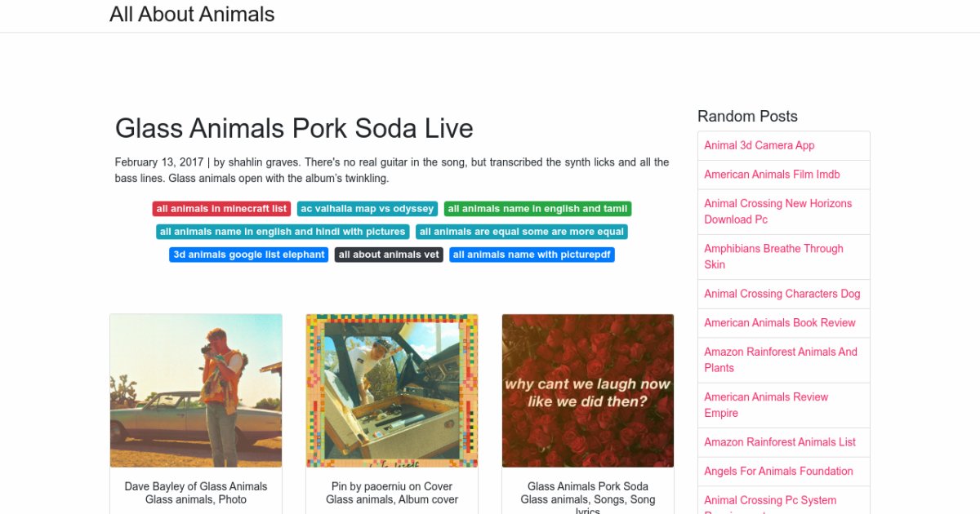
Task: Open 'all animals name with picturepdf' tag
Action: [532, 255]
